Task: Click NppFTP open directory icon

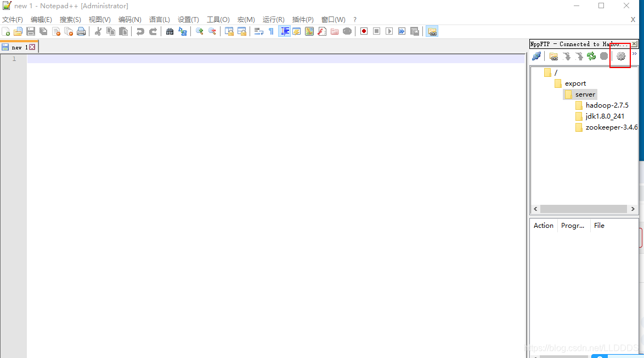Action: coord(553,57)
